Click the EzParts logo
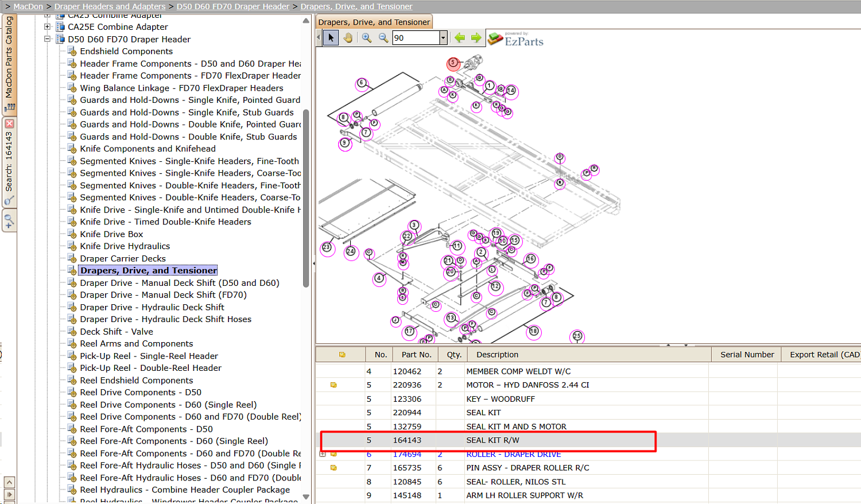 tap(515, 39)
